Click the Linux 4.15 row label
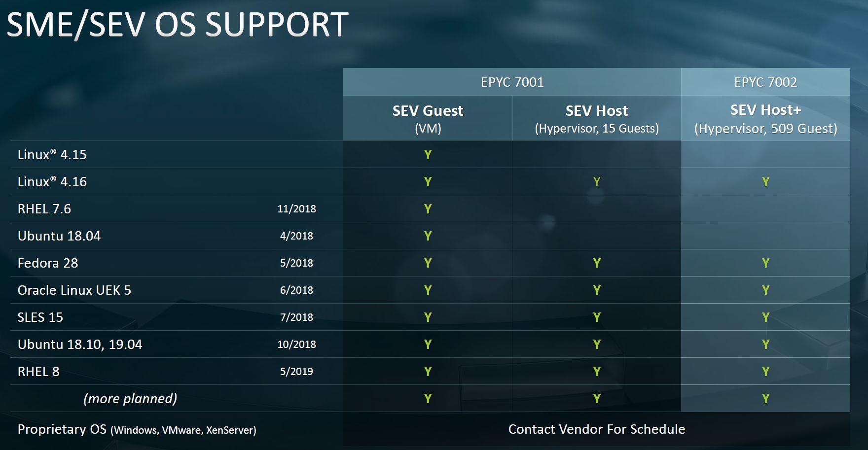Screen dimensions: 868x450 pyautogui.click(x=52, y=155)
